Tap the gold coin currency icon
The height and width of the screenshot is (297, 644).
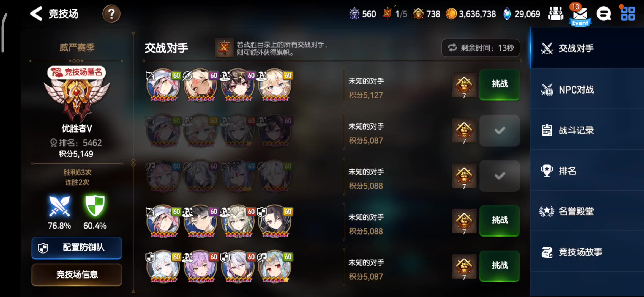pos(451,14)
